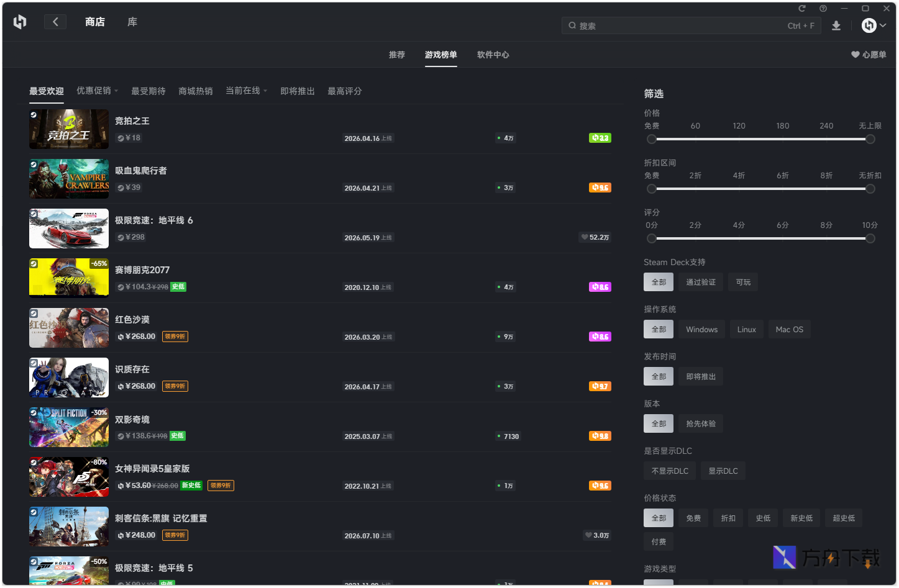899x588 pixels.
Task: Toggle the 史低 price status filter
Action: coord(762,518)
